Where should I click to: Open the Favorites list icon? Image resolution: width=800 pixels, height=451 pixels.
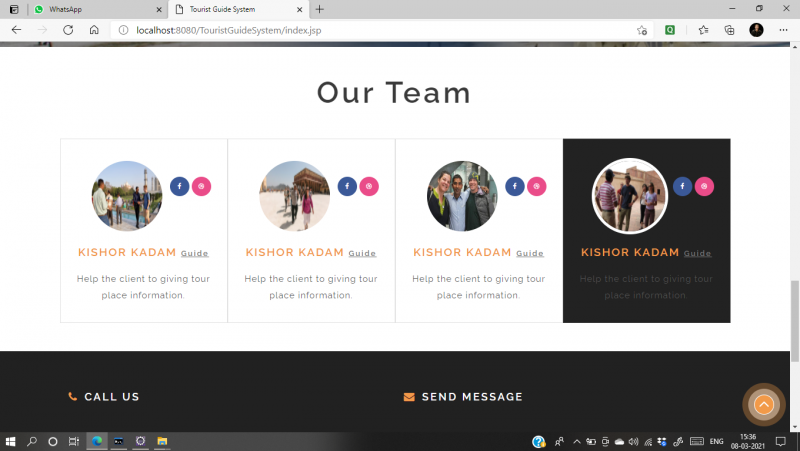click(704, 30)
